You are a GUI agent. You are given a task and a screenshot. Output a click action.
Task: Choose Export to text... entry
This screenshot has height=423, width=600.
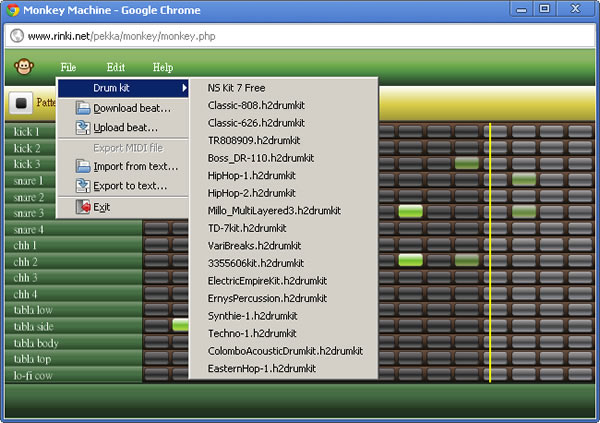(123, 186)
